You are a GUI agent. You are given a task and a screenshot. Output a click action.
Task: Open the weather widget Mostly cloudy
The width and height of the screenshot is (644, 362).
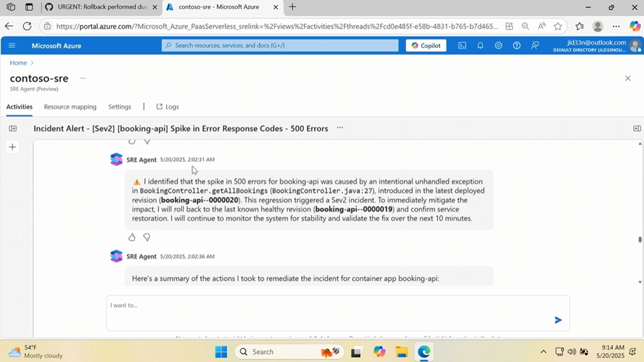point(36,352)
